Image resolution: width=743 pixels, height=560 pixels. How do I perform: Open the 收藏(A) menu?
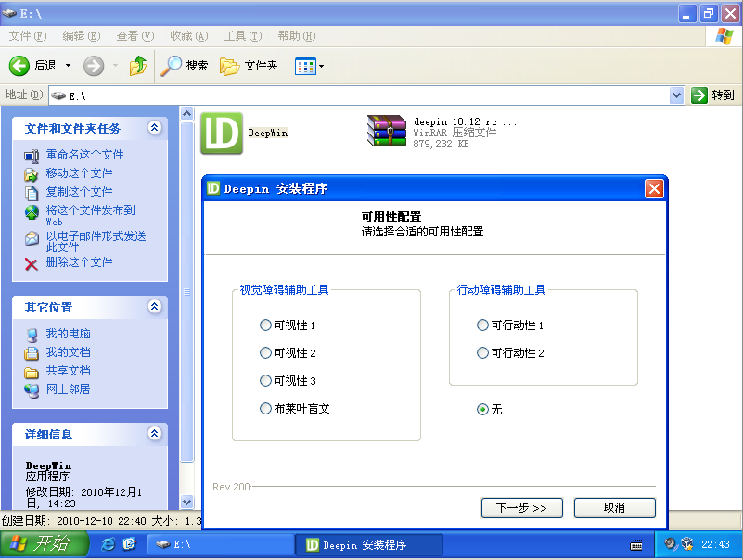pos(188,36)
